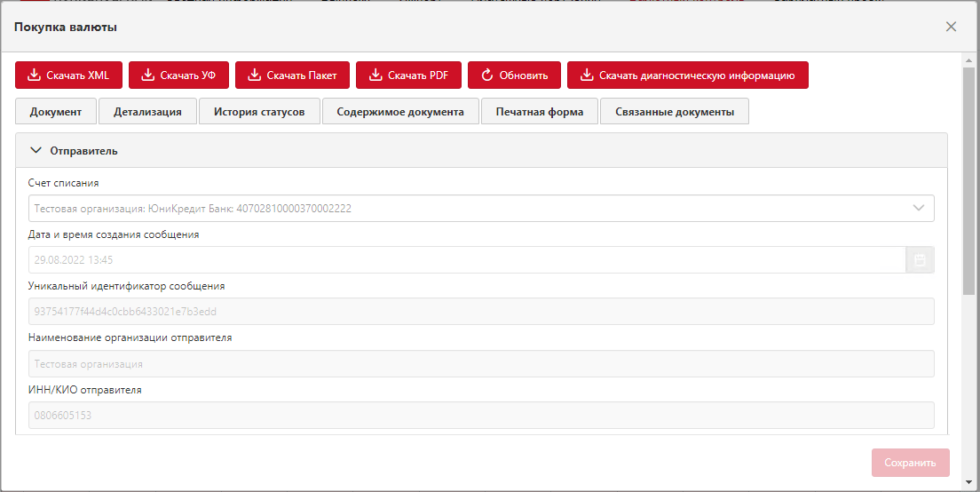Click the Сохранить button
This screenshot has width=980, height=492.
click(x=910, y=463)
